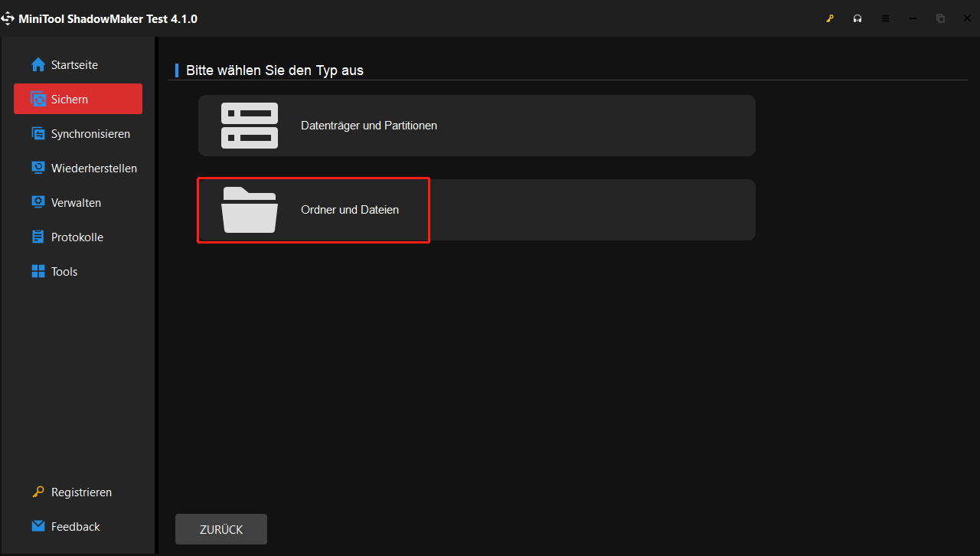
Task: Click the restore icon beside Wiederherstellen
Action: click(x=38, y=168)
